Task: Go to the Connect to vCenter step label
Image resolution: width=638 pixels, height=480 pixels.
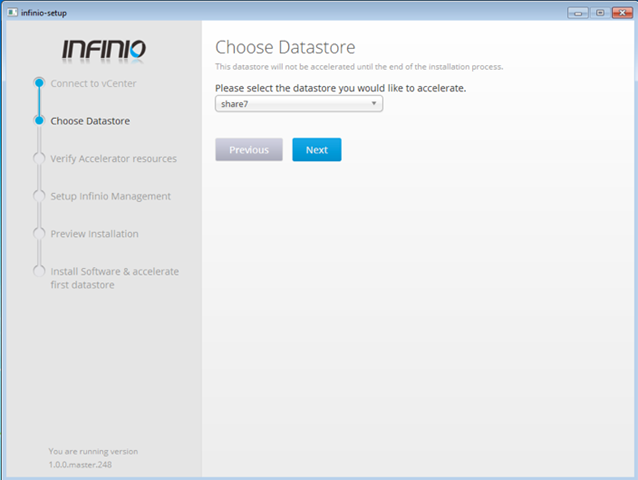Action: point(93,83)
